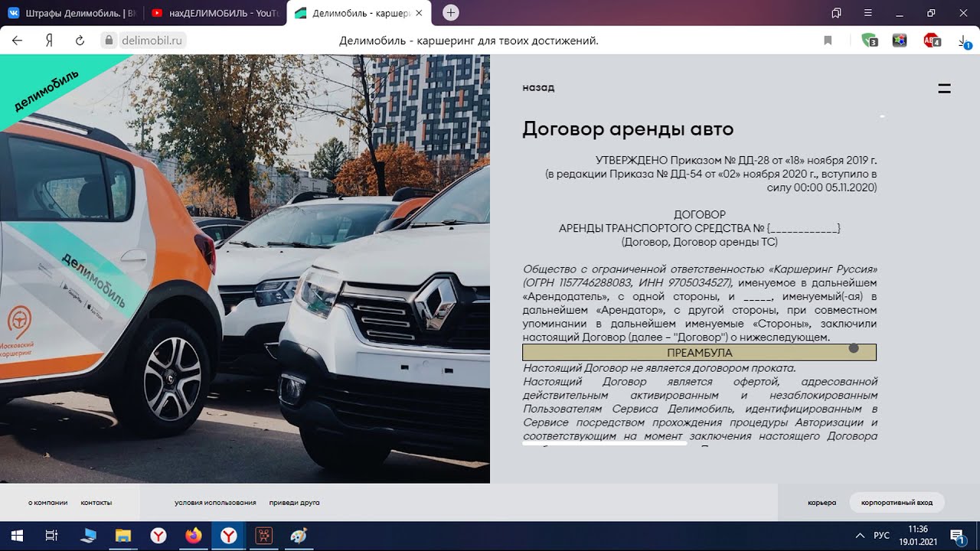
Task: Open the active Yandex Browser taskbar icon
Action: [x=229, y=536]
